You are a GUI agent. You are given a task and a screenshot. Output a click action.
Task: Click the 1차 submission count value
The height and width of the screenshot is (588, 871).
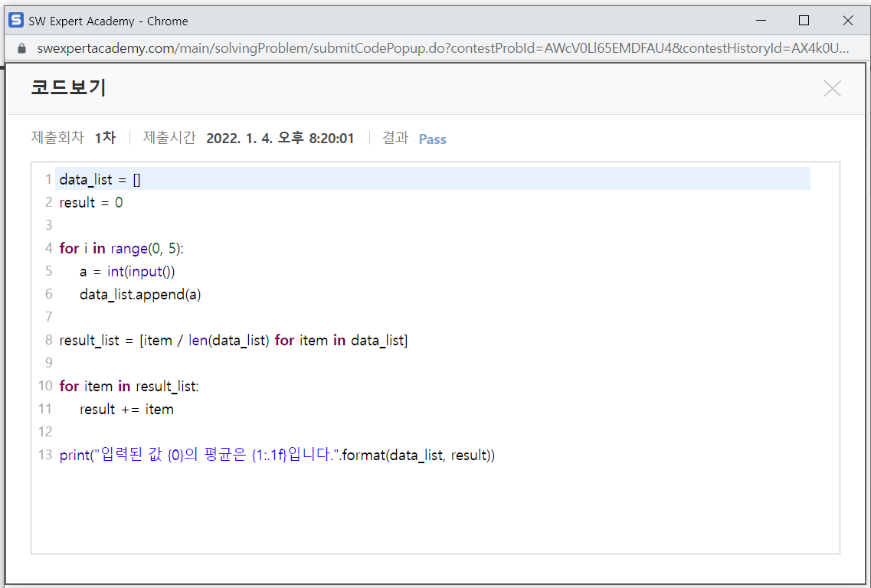(x=105, y=138)
